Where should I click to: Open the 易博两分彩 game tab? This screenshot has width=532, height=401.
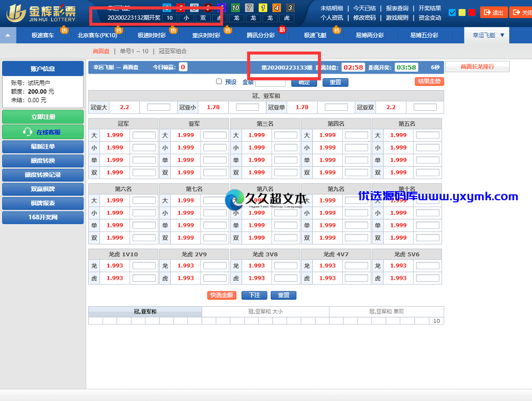pos(370,35)
